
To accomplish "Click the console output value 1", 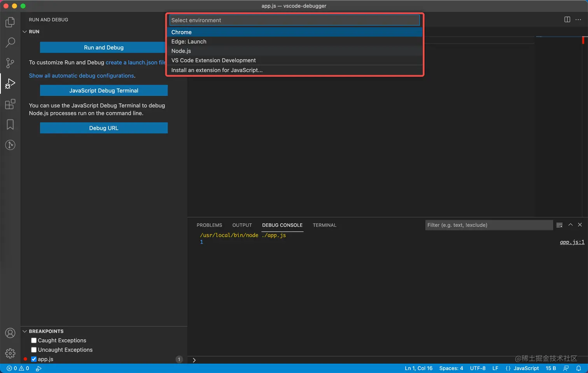I will [201, 242].
